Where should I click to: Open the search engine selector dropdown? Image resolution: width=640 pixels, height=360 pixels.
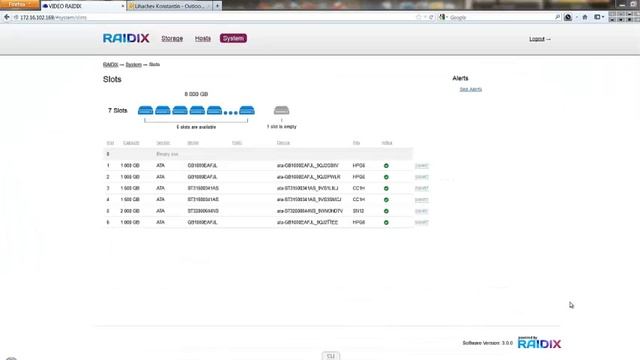click(x=443, y=17)
